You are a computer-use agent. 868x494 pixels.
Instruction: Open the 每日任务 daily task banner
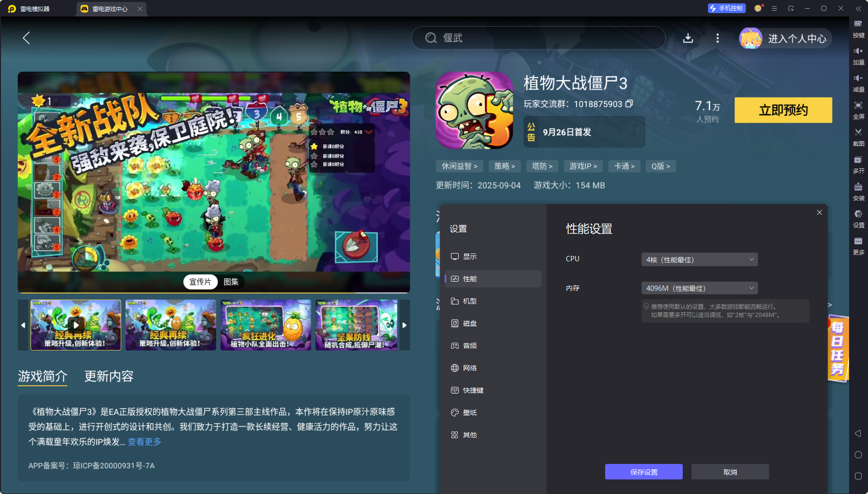(x=838, y=348)
